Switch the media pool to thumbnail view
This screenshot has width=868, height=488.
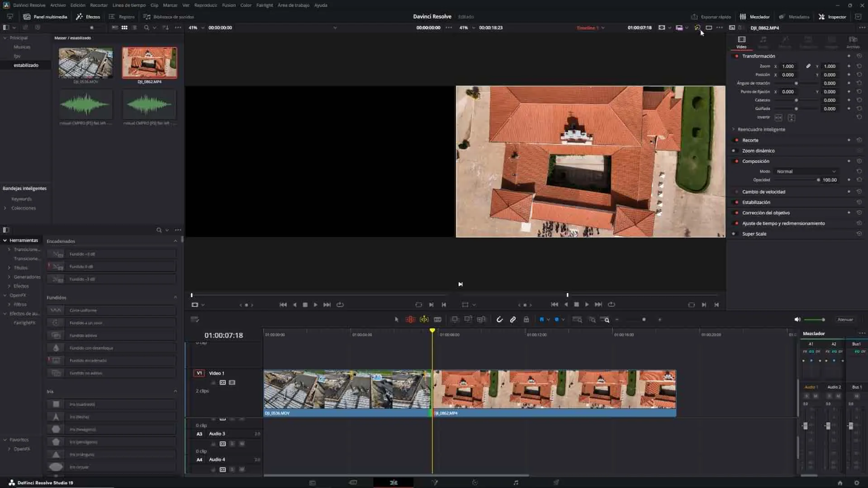pyautogui.click(x=124, y=28)
